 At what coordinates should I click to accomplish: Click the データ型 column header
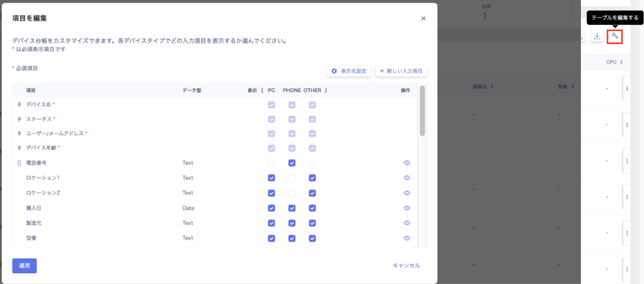click(192, 90)
